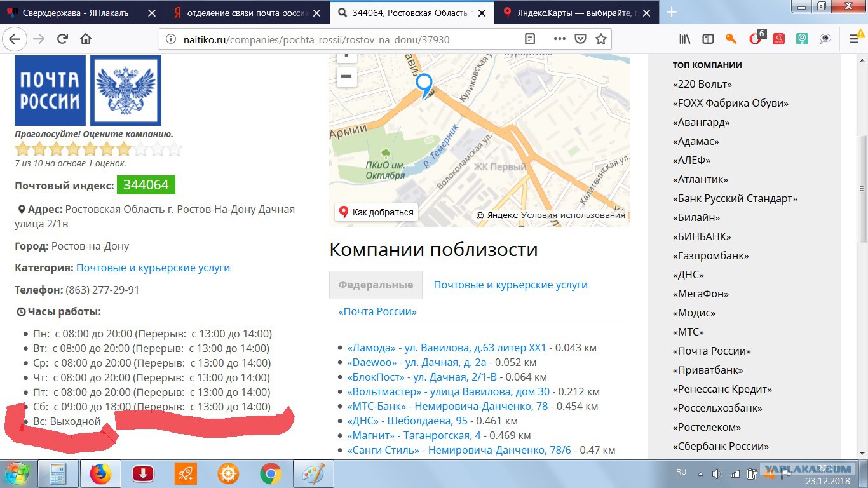Image resolution: width=868 pixels, height=488 pixels.
Task: Open «FOXX Фабрика Обуви» top company
Action: point(730,103)
